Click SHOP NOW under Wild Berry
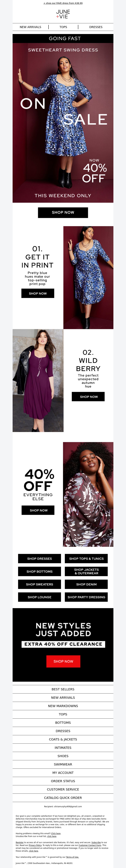Image resolution: width=126 pixels, height=868 pixels. 88,397
